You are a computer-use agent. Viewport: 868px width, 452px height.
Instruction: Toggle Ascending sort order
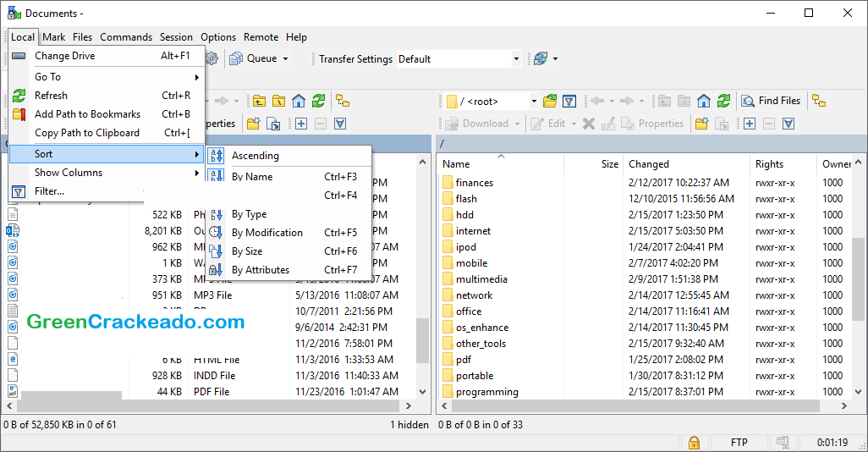pyautogui.click(x=288, y=156)
